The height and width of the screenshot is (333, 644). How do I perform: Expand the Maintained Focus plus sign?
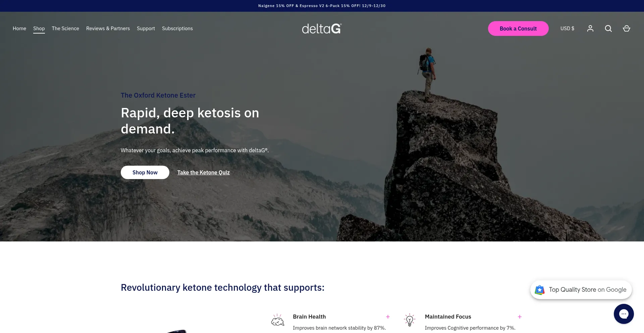click(x=520, y=317)
